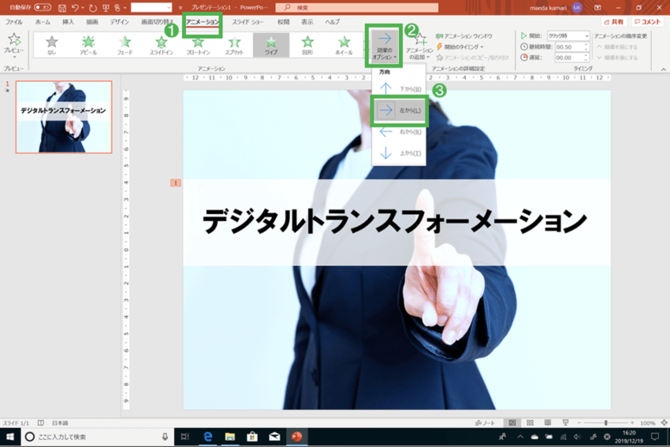The width and height of the screenshot is (670, 447).
Task: Open アニメーション ウィンドウ pane
Action: (464, 36)
